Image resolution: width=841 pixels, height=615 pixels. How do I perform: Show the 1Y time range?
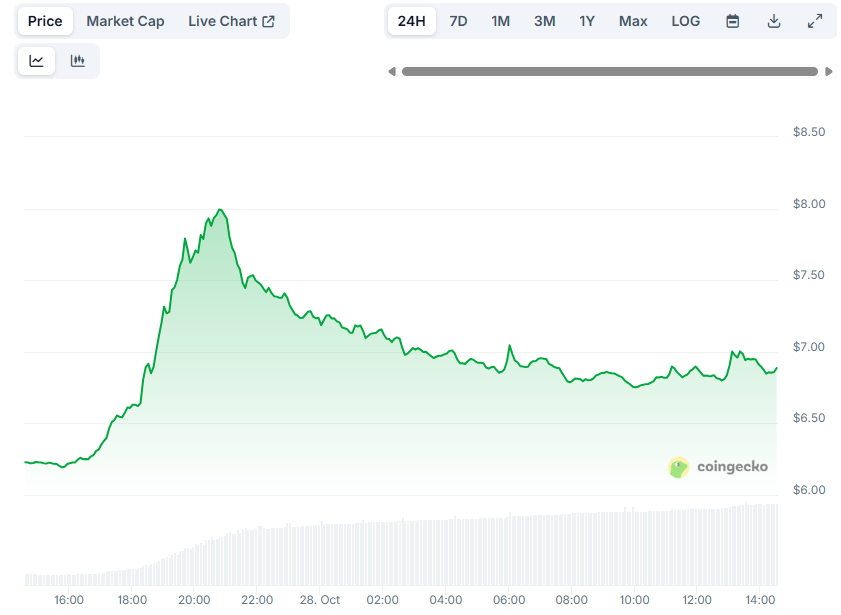(x=587, y=21)
